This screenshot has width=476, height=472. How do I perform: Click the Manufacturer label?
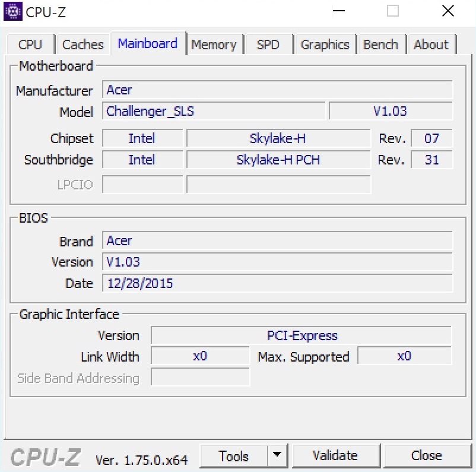[x=55, y=91]
